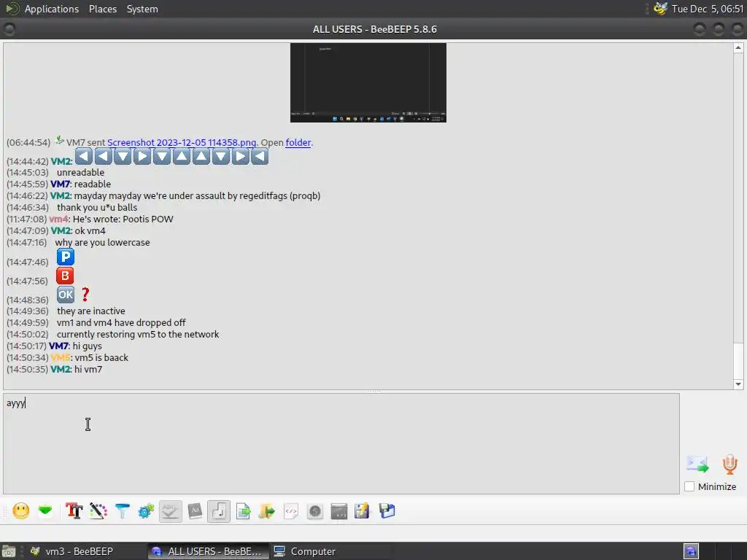
Task: Click the red question mark emoji
Action: 85,295
